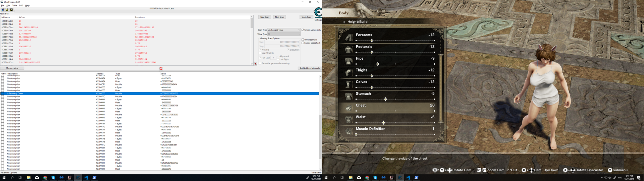The height and width of the screenshot is (181, 644).
Task: Click the Waist slider handle
Action: tap(383, 123)
